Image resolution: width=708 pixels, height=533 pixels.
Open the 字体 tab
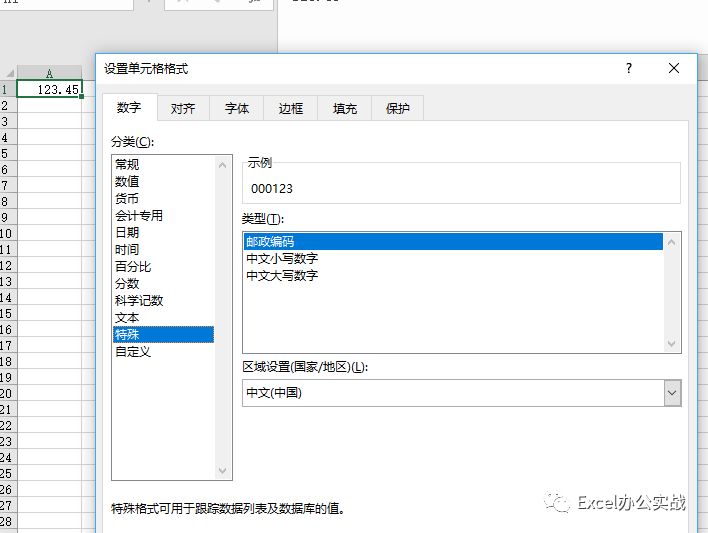coord(237,108)
